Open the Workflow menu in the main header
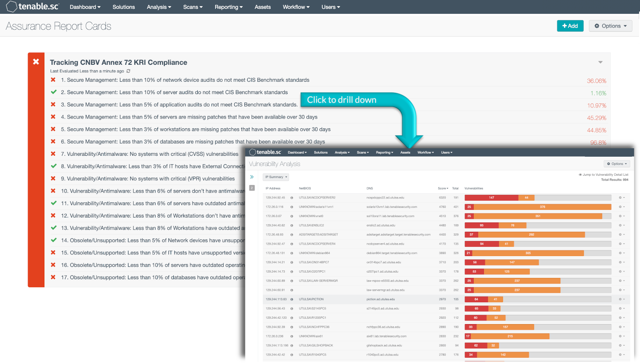640x364 pixels. point(296,7)
